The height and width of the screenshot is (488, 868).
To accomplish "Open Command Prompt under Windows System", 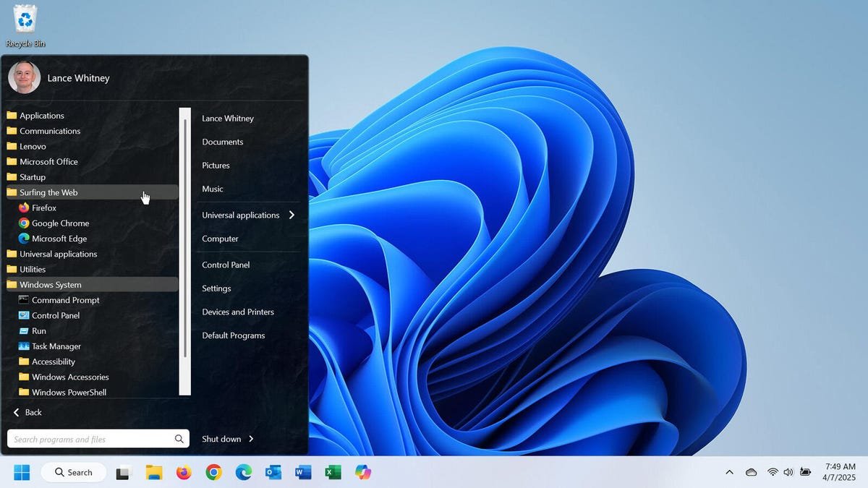I will tap(65, 299).
